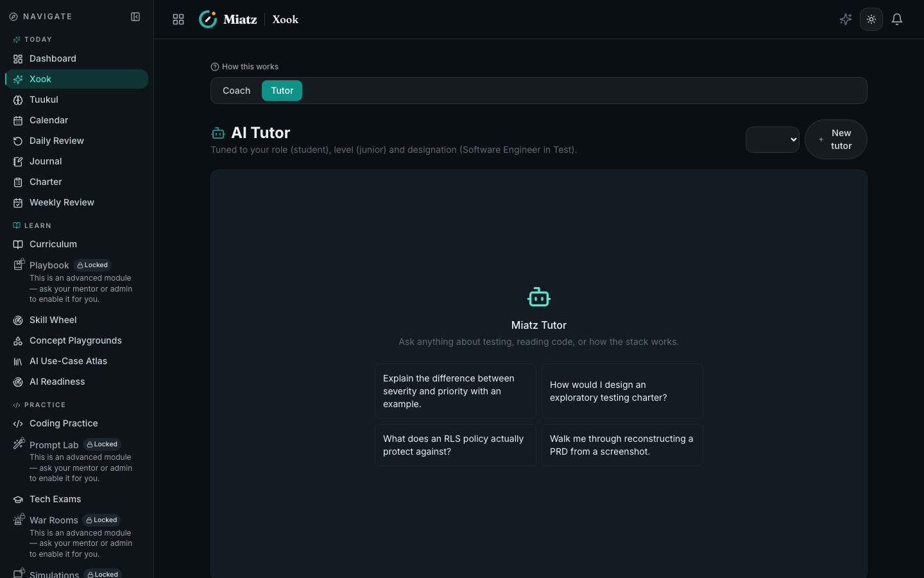924x578 pixels.
Task: Click the AI Readiness icon
Action: coord(18,382)
